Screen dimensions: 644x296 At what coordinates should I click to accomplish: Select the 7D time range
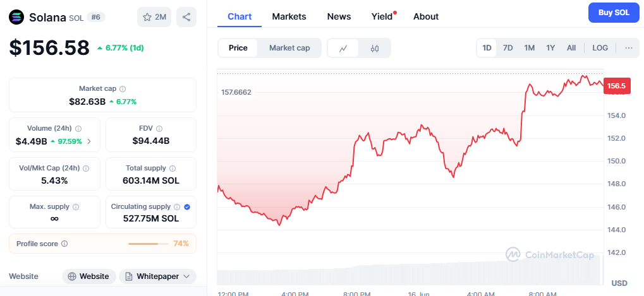[508, 48]
